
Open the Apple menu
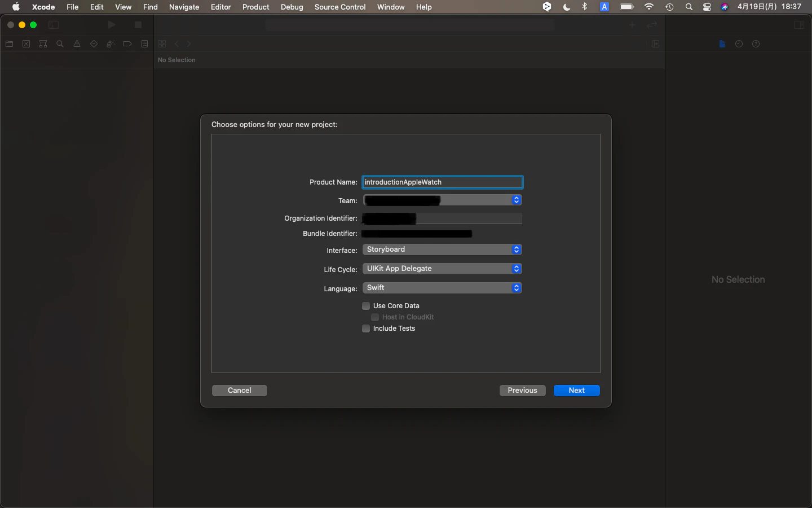[x=16, y=7]
